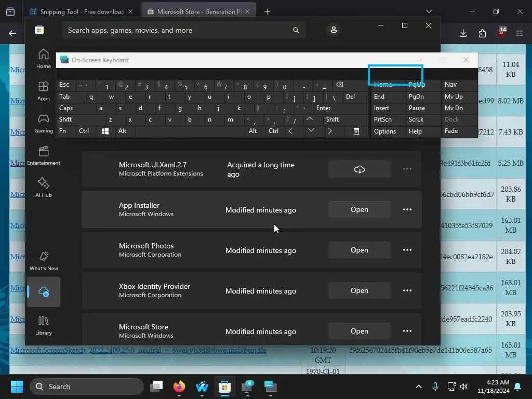Click the spacebar on On-Screen Keyboard
This screenshot has width=532, height=399.
pyautogui.click(x=190, y=131)
